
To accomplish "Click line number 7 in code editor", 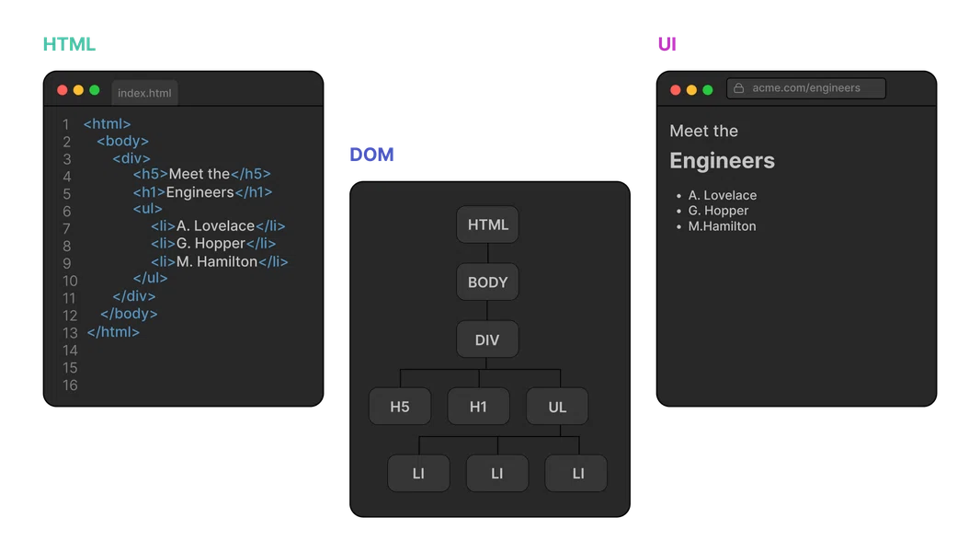I will pos(66,228).
